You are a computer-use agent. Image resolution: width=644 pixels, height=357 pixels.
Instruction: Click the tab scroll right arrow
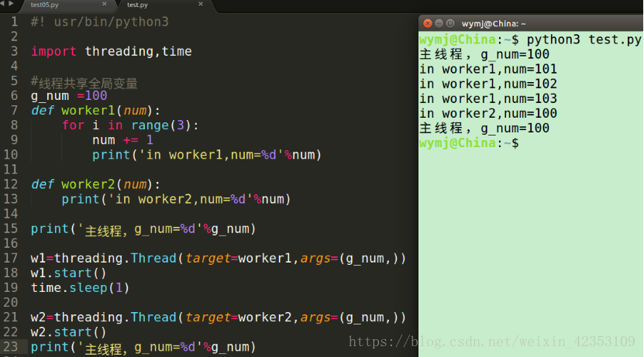point(11,4)
